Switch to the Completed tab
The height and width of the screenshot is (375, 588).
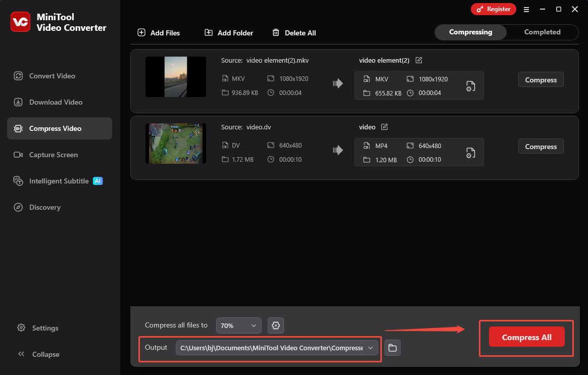pos(542,32)
